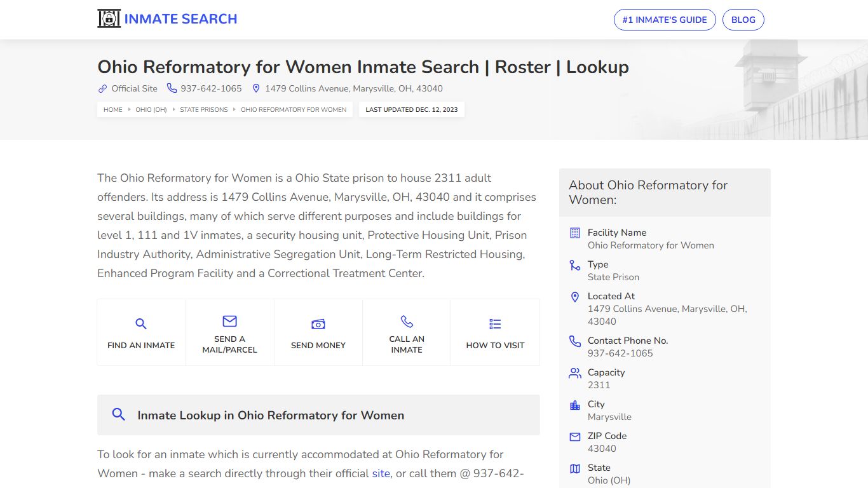Select State Prison type value

[x=613, y=277]
